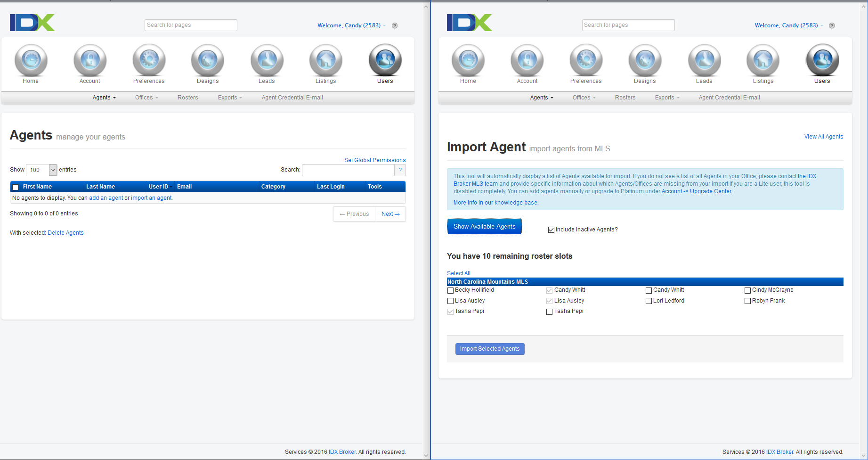Click the Delete Agents link
868x460 pixels.
click(65, 233)
